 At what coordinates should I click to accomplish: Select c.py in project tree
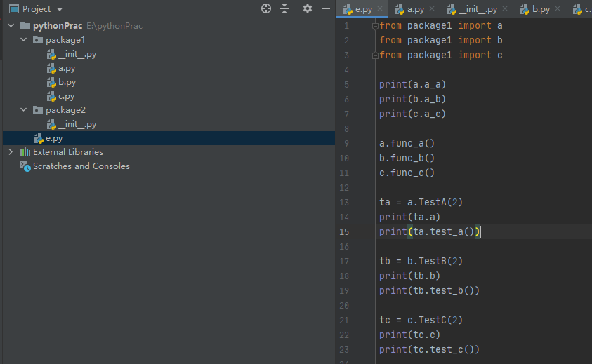click(x=67, y=96)
